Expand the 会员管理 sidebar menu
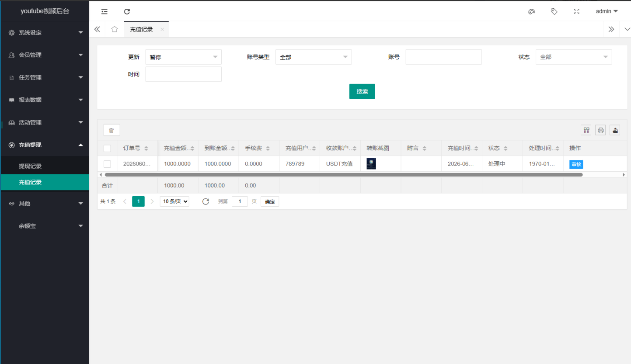This screenshot has width=631, height=364. click(45, 55)
